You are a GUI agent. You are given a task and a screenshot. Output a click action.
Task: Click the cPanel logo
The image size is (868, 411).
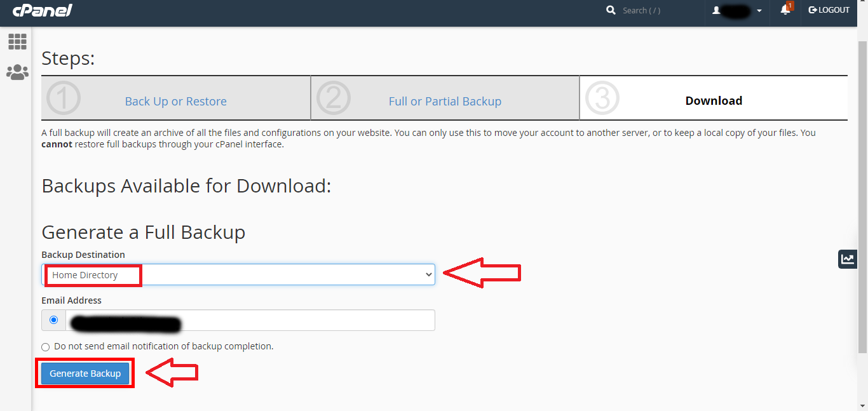[x=42, y=10]
